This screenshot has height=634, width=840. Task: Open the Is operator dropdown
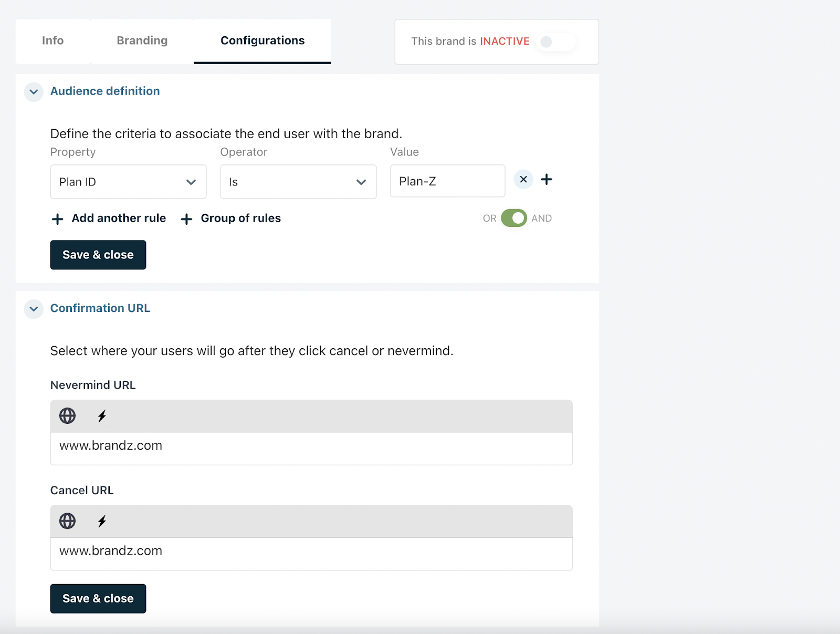298,182
